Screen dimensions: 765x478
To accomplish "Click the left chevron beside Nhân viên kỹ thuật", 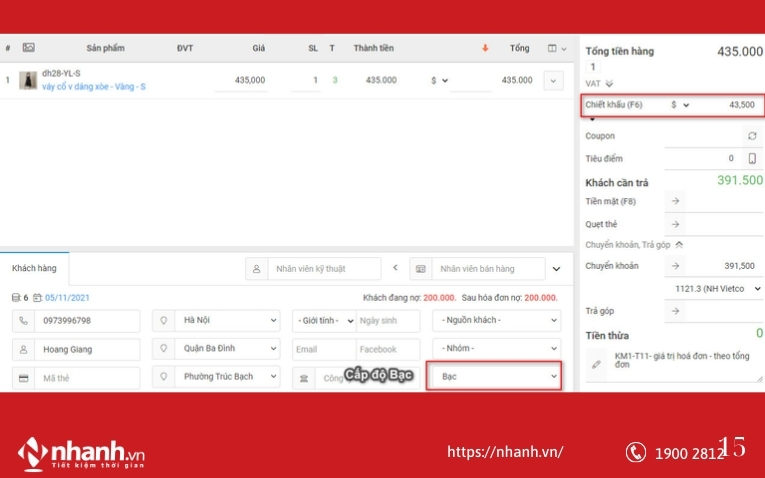I will (395, 268).
